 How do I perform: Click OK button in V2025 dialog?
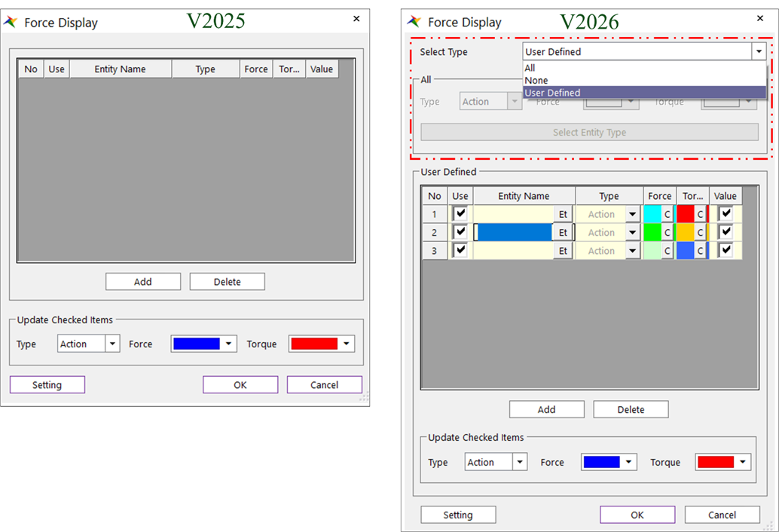click(240, 385)
